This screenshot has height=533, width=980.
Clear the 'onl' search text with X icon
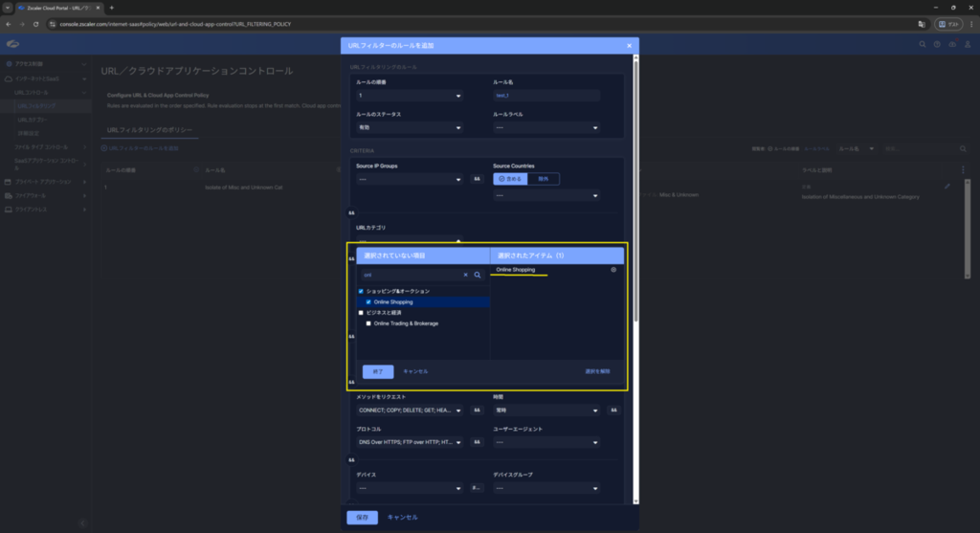(466, 275)
